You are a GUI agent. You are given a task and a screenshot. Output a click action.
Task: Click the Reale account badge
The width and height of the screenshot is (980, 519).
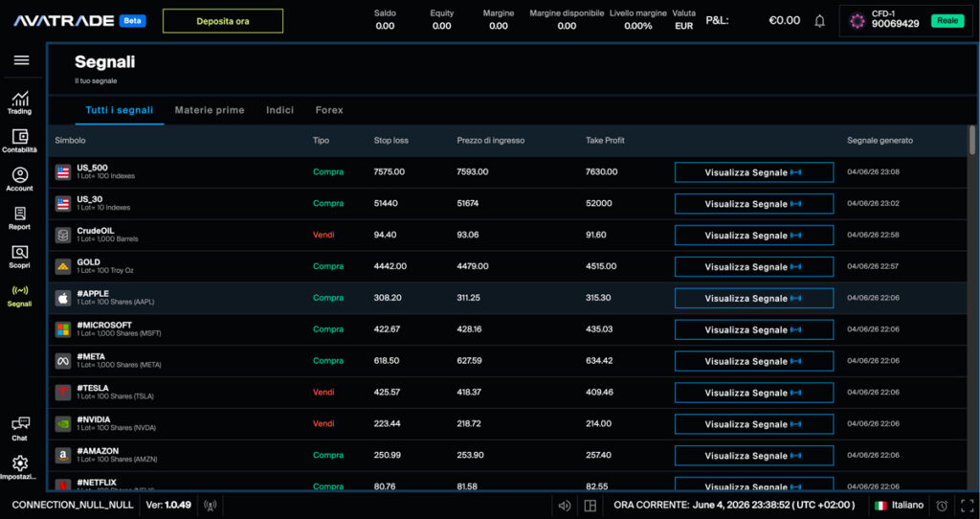[947, 21]
